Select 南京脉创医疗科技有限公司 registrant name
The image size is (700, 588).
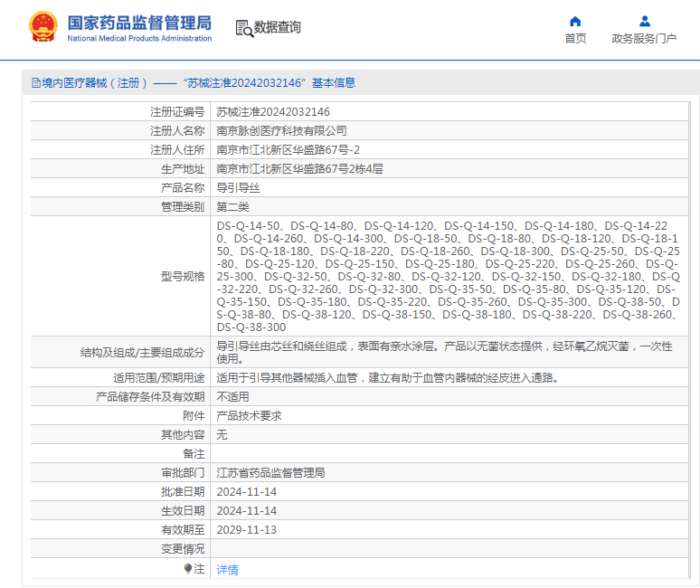click(281, 131)
